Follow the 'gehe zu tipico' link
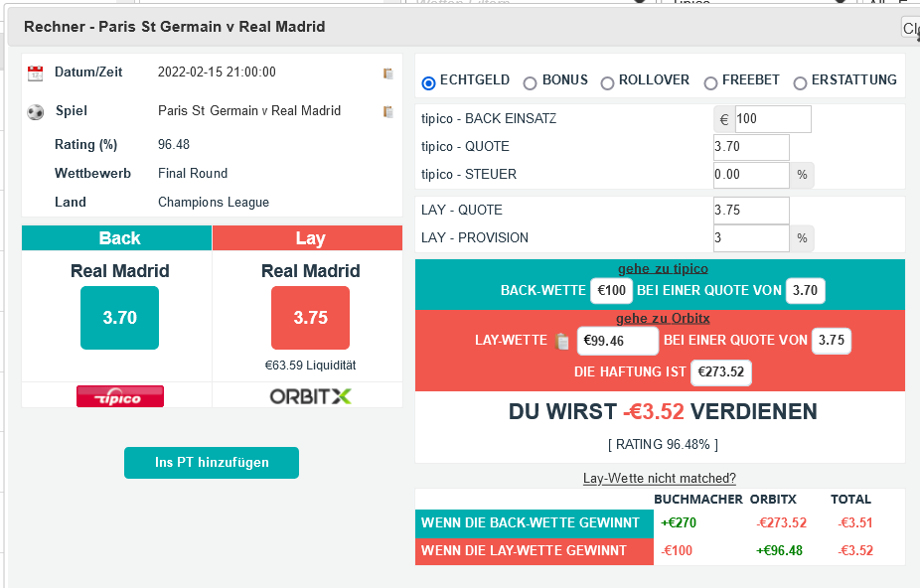Viewport: 920px width, 588px height. (x=663, y=269)
